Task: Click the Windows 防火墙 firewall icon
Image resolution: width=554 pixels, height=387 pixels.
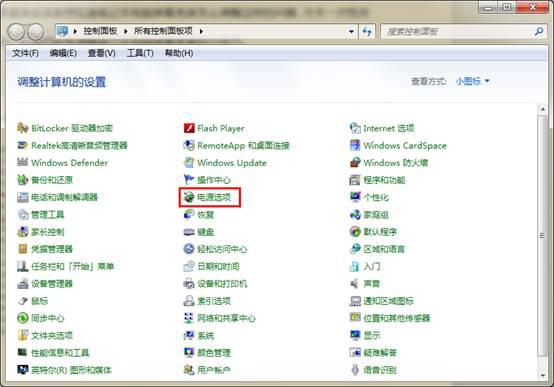Action: coord(355,163)
